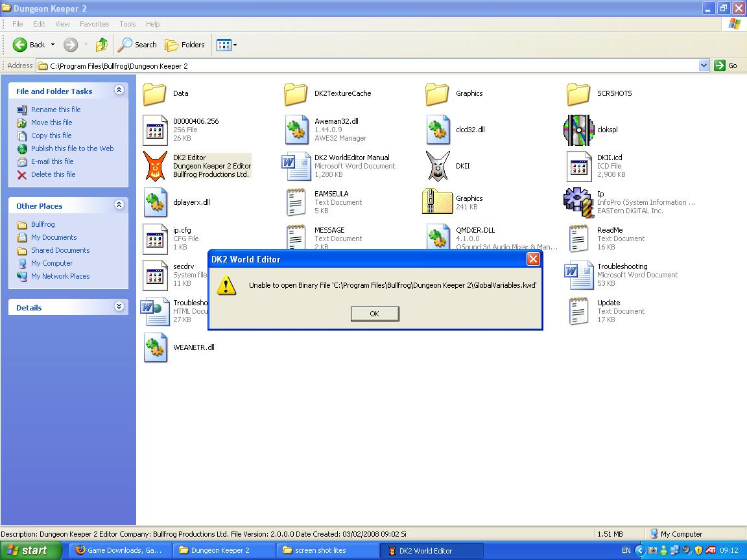
Task: Open the Favorites menu
Action: 94,24
